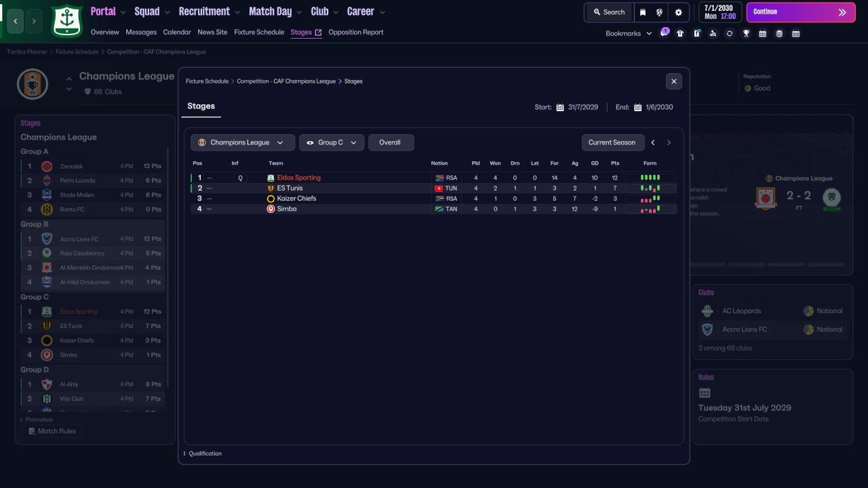Click the tactics board icon in bookmarks bar

(x=696, y=33)
